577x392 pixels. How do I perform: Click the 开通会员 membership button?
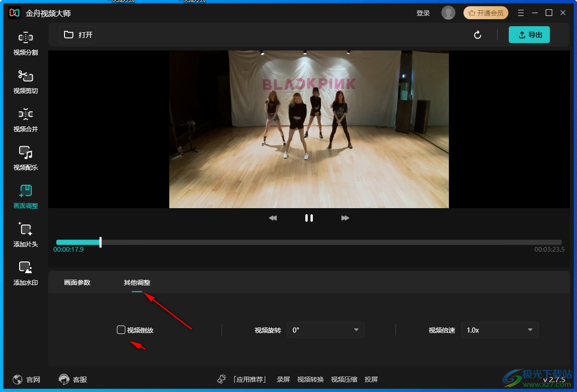[x=486, y=13]
